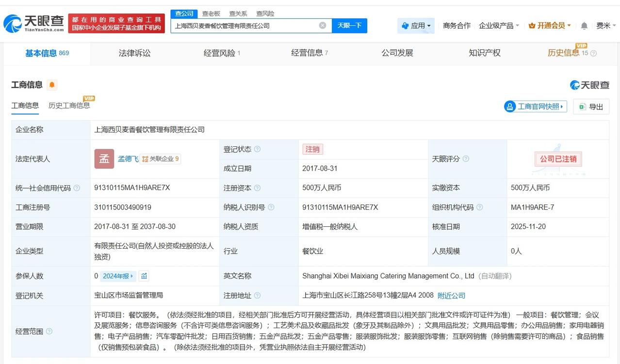Expand the 开通会员 dropdown arrow
Screen dimensions: 620x364
[x=569, y=26]
